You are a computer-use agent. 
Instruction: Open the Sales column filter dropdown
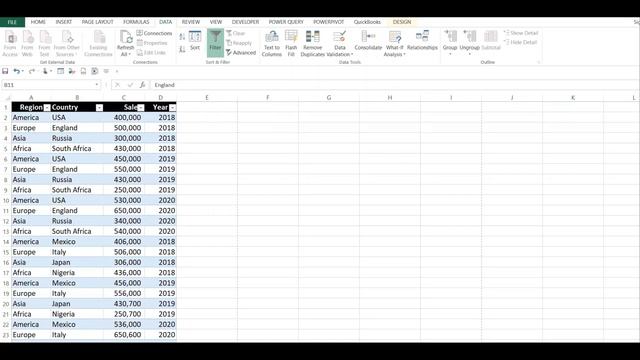pyautogui.click(x=141, y=108)
